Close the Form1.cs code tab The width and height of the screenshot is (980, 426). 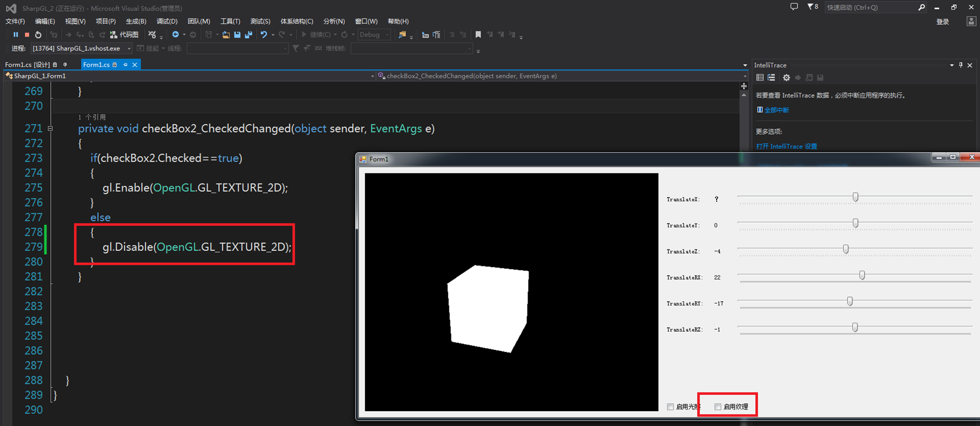(x=135, y=64)
